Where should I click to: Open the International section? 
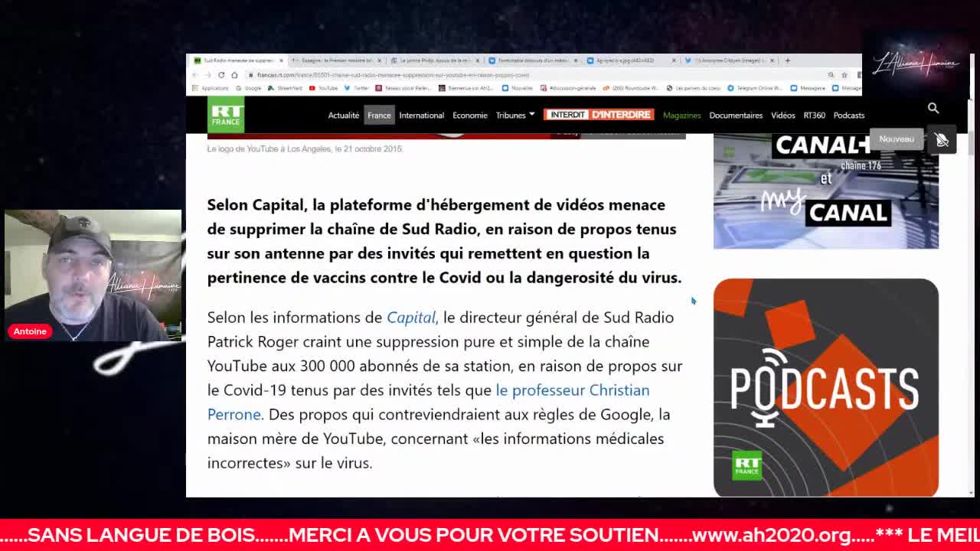point(421,116)
